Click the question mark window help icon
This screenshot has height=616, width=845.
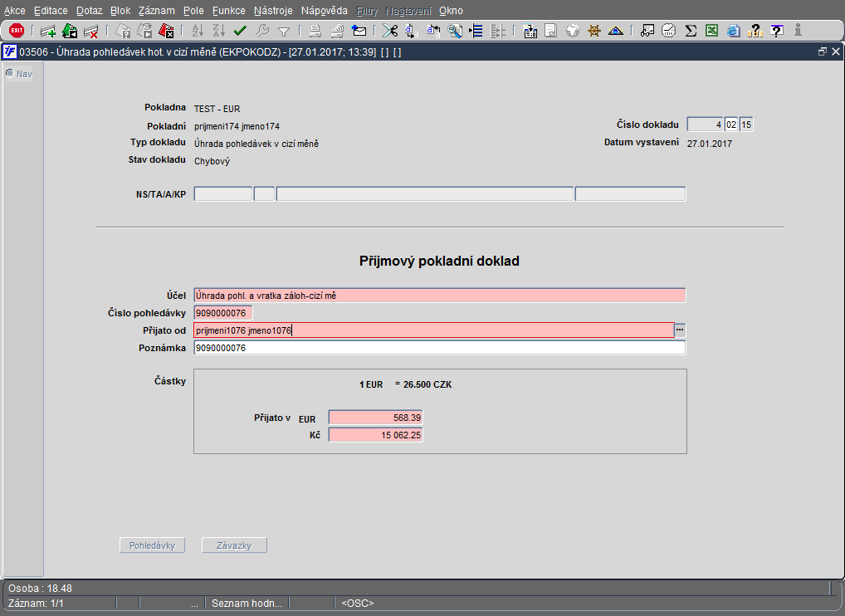click(776, 32)
